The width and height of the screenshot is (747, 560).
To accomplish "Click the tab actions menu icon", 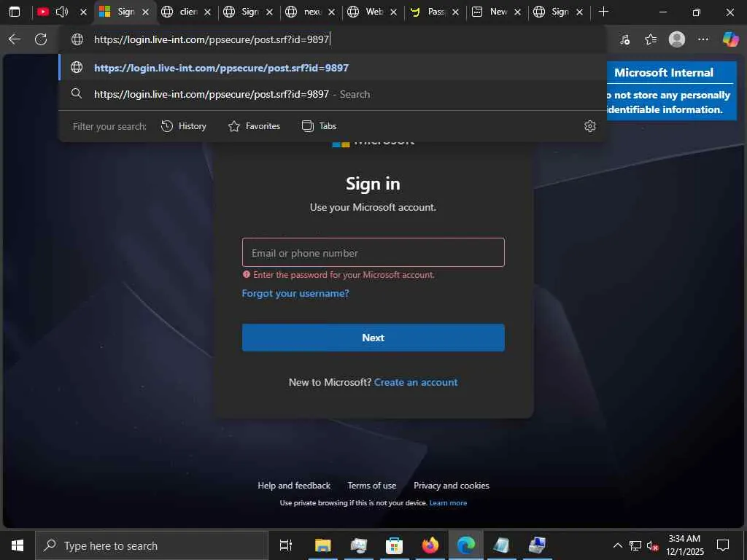I will (15, 12).
